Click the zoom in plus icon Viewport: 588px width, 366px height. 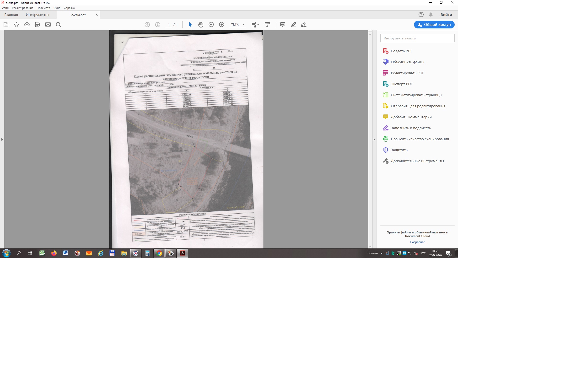[x=221, y=25]
